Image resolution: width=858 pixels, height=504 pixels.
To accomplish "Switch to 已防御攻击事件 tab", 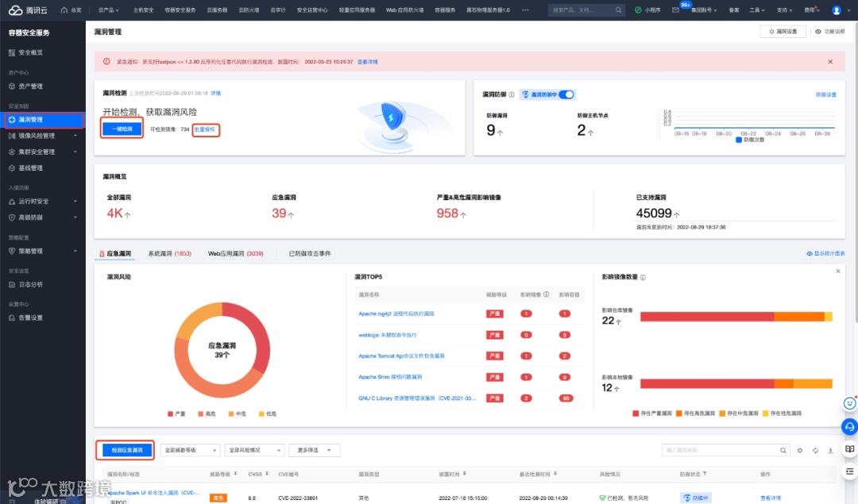I will (x=310, y=254).
